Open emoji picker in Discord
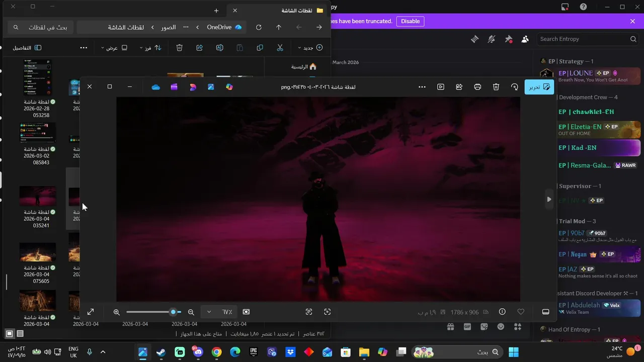 click(x=501, y=326)
